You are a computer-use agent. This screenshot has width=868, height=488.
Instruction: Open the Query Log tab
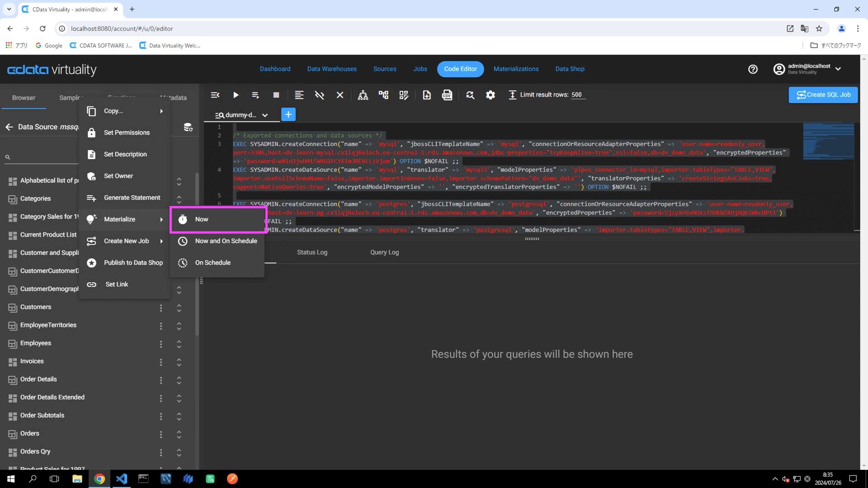click(x=384, y=252)
